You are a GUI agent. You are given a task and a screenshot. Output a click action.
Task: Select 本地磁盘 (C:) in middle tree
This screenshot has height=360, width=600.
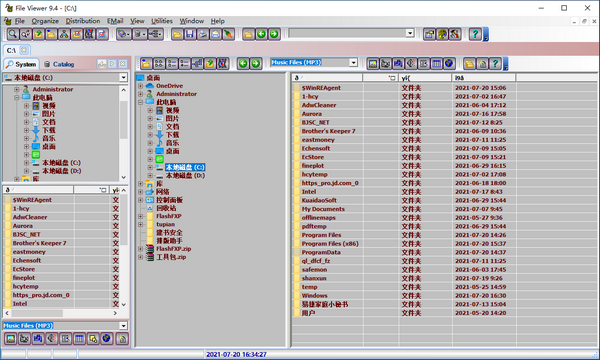[x=185, y=167]
